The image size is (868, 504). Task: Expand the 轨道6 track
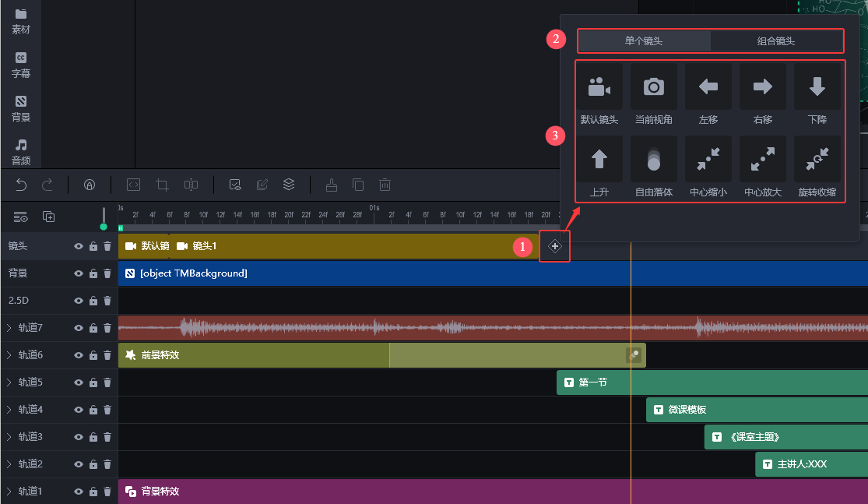[9, 355]
